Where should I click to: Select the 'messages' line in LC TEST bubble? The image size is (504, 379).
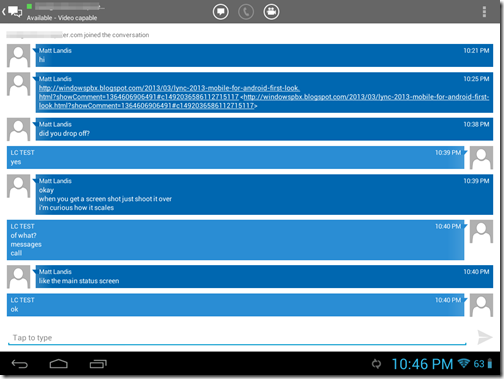26,244
